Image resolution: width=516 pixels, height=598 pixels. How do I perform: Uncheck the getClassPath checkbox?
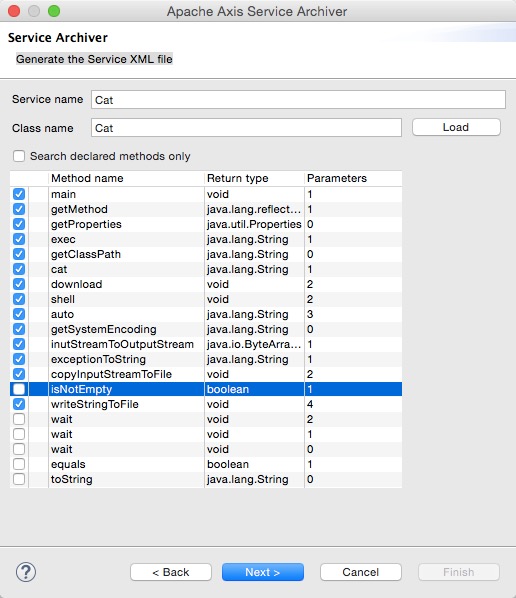coord(19,254)
